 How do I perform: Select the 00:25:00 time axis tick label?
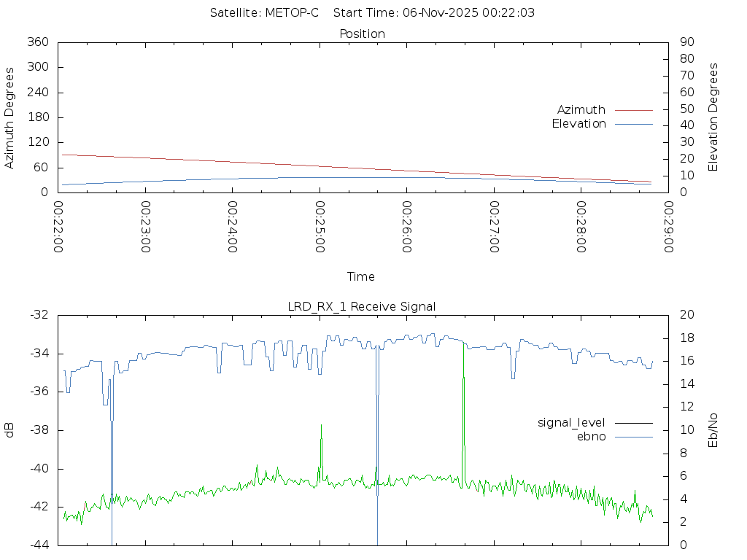pos(320,227)
